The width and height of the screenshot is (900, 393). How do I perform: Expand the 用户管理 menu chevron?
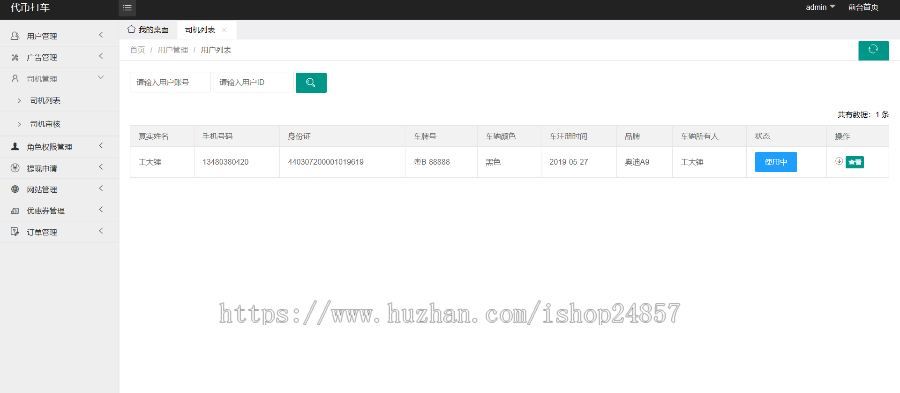click(x=100, y=36)
